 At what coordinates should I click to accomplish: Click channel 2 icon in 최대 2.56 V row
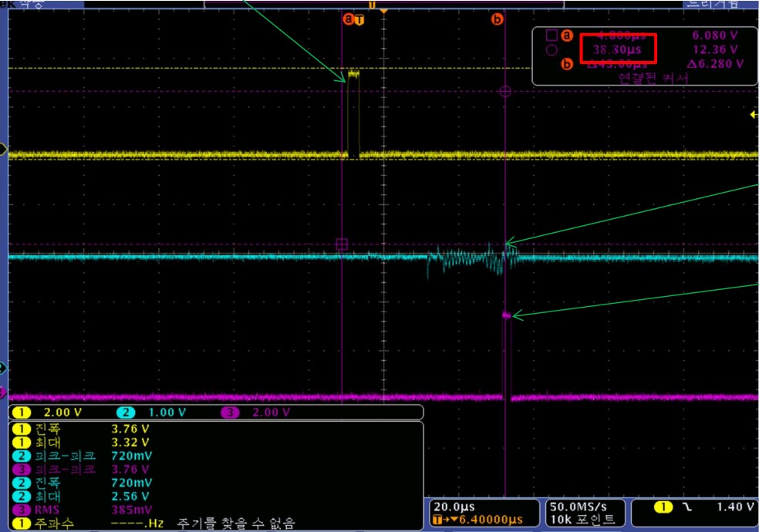click(22, 497)
